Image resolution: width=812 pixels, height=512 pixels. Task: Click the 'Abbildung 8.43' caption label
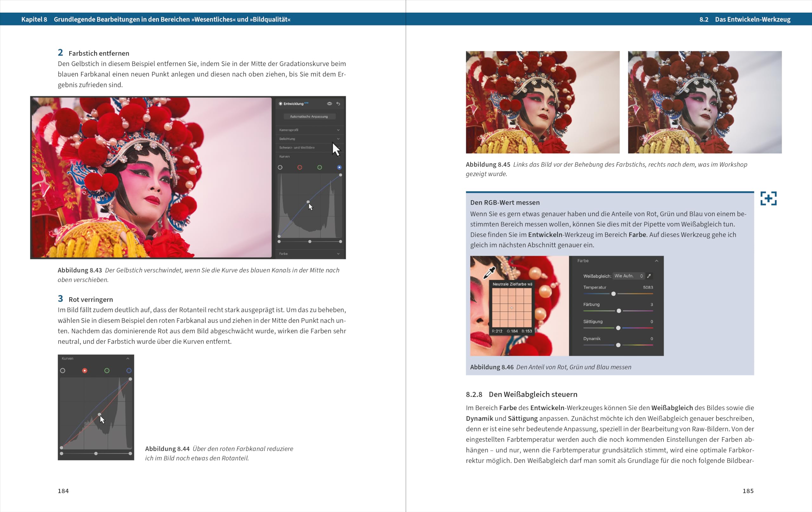[80, 270]
